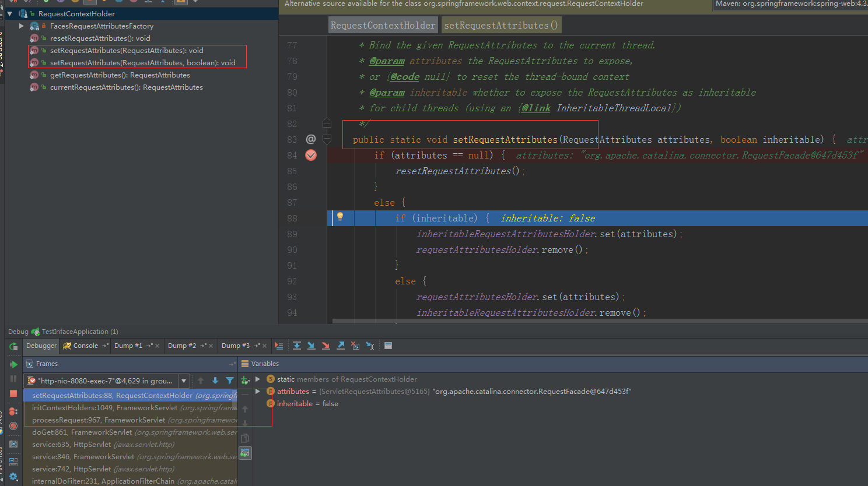This screenshot has width=868, height=486.
Task: Click editor horizontal scrollbar
Action: [600, 321]
